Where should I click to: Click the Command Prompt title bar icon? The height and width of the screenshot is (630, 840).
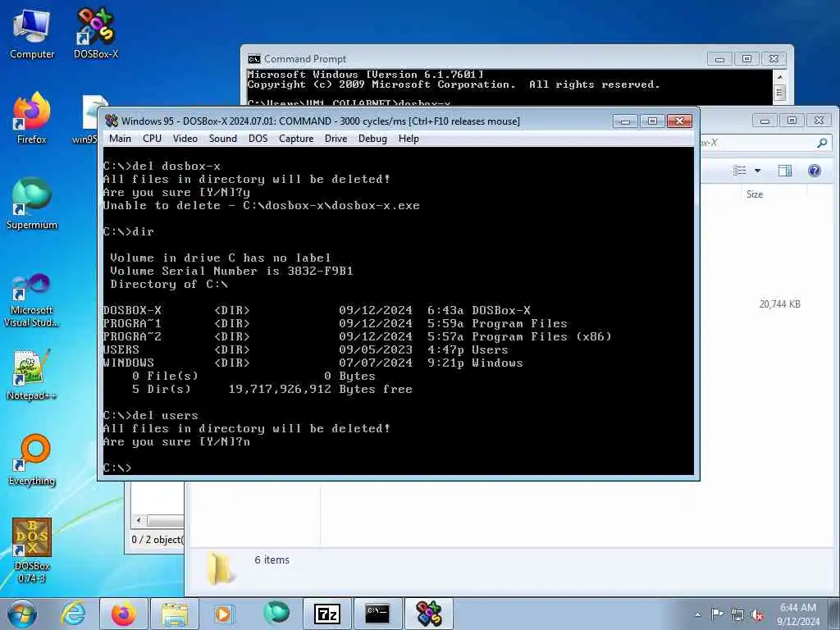click(254, 59)
